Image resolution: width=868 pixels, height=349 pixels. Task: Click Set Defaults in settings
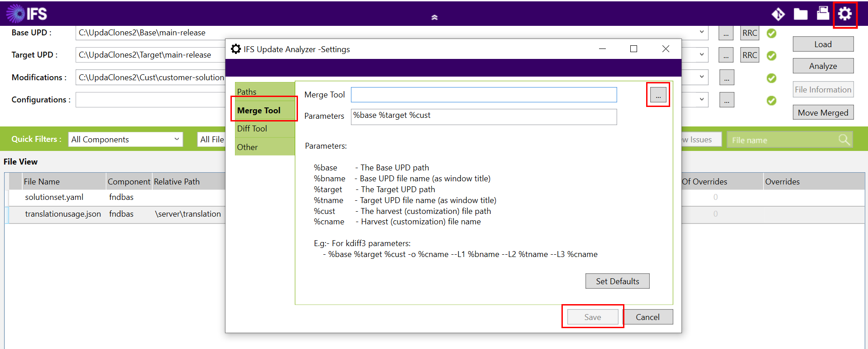[617, 281]
